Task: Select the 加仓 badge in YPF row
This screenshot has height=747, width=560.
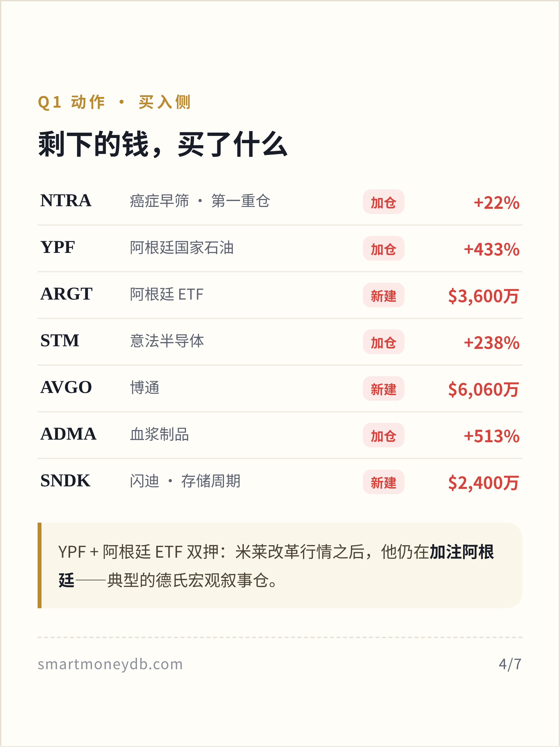Action: [x=383, y=248]
